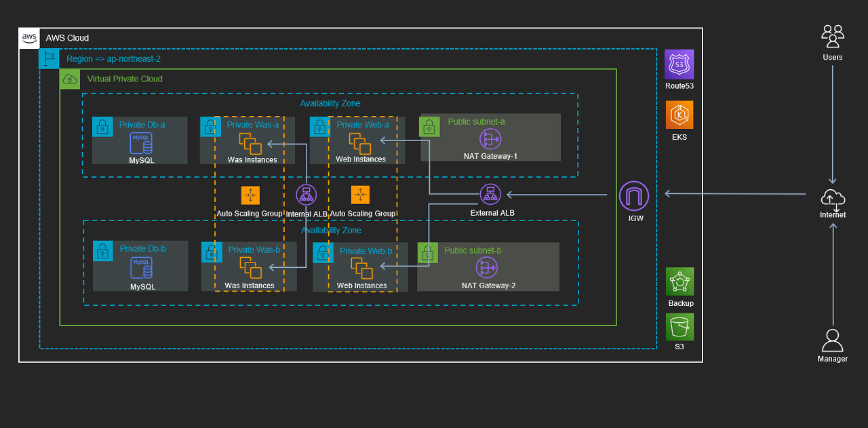Screen dimensions: 868x428
Task: Click the 'EKS' label
Action: click(x=679, y=137)
